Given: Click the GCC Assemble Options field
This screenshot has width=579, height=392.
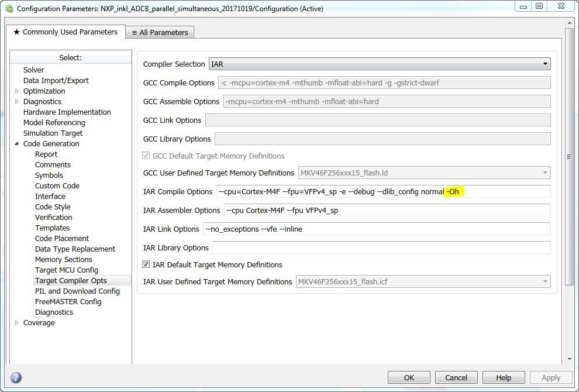Looking at the screenshot, I should coord(387,101).
